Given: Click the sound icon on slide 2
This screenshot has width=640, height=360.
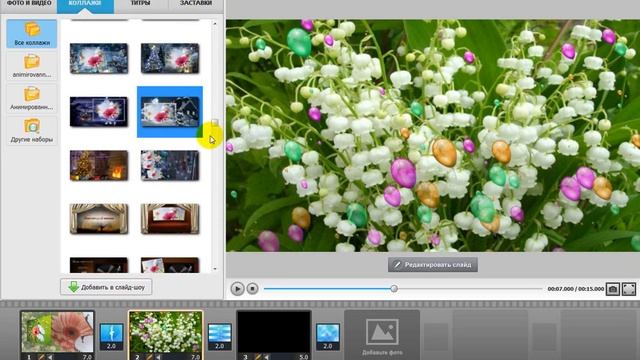Looking at the screenshot, I should coord(158,357).
